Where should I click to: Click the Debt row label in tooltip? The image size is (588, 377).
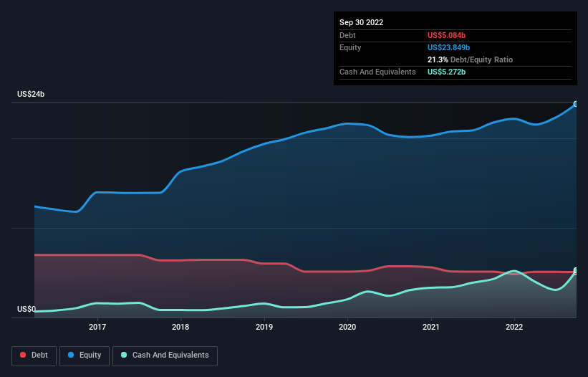(x=347, y=35)
